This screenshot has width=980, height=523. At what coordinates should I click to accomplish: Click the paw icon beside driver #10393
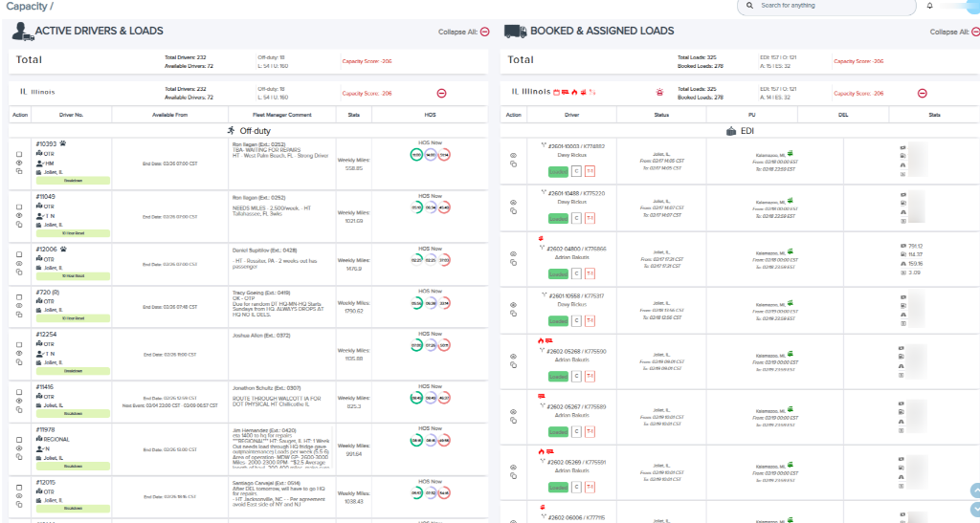pyautogui.click(x=63, y=143)
